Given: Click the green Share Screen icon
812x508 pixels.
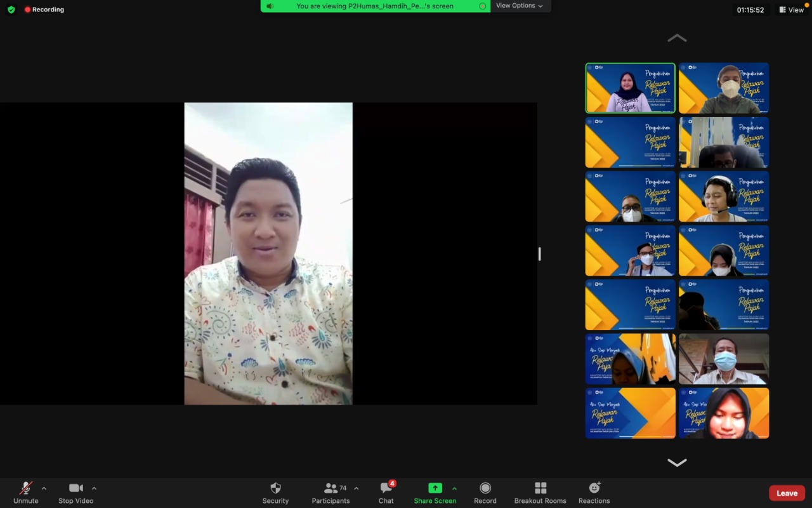Looking at the screenshot, I should (x=435, y=488).
